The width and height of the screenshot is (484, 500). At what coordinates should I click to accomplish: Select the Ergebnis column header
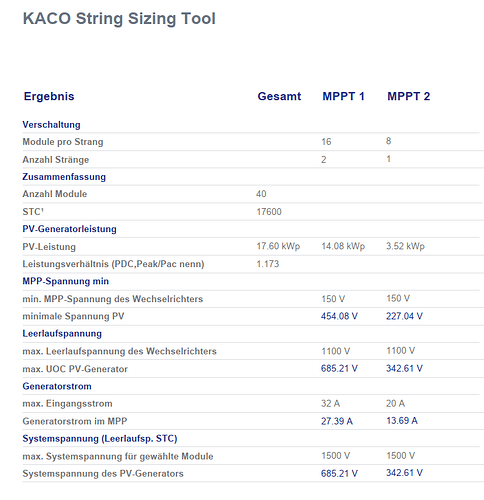point(49,96)
